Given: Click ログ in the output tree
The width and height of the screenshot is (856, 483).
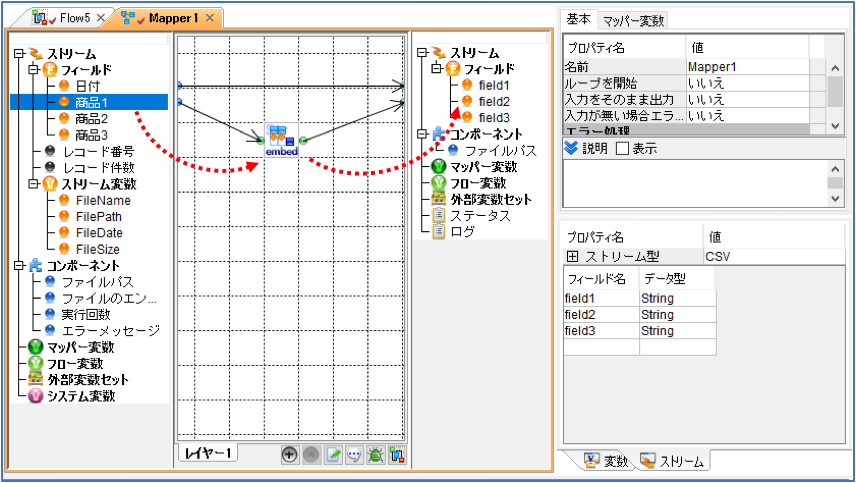Looking at the screenshot, I should click(462, 231).
